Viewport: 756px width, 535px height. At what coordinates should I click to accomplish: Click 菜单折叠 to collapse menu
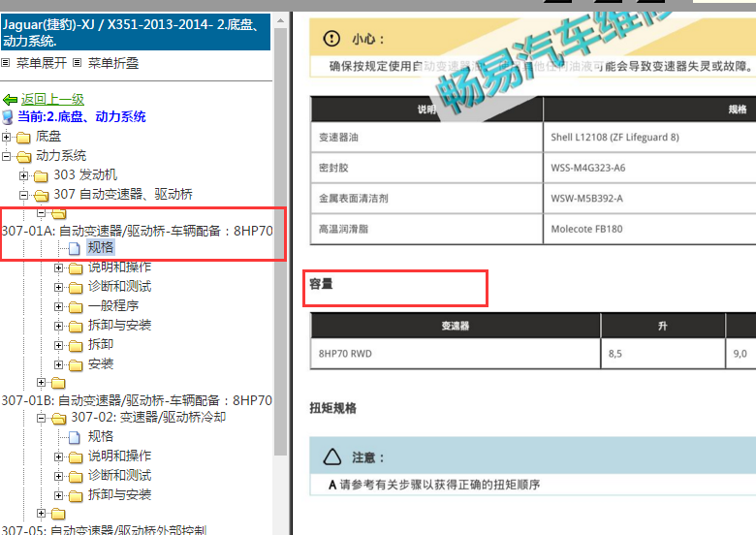pyautogui.click(x=113, y=63)
